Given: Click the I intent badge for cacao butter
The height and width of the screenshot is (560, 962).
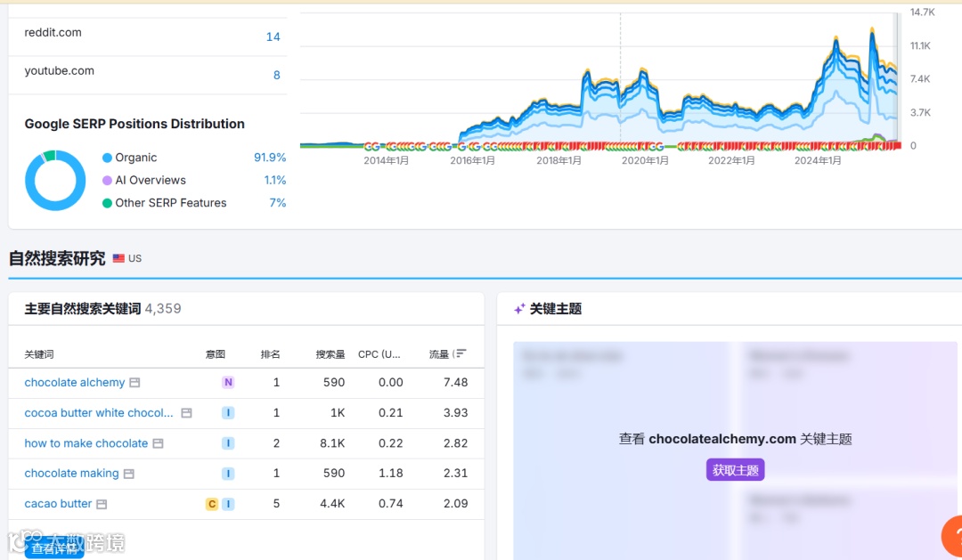Looking at the screenshot, I should point(228,504).
